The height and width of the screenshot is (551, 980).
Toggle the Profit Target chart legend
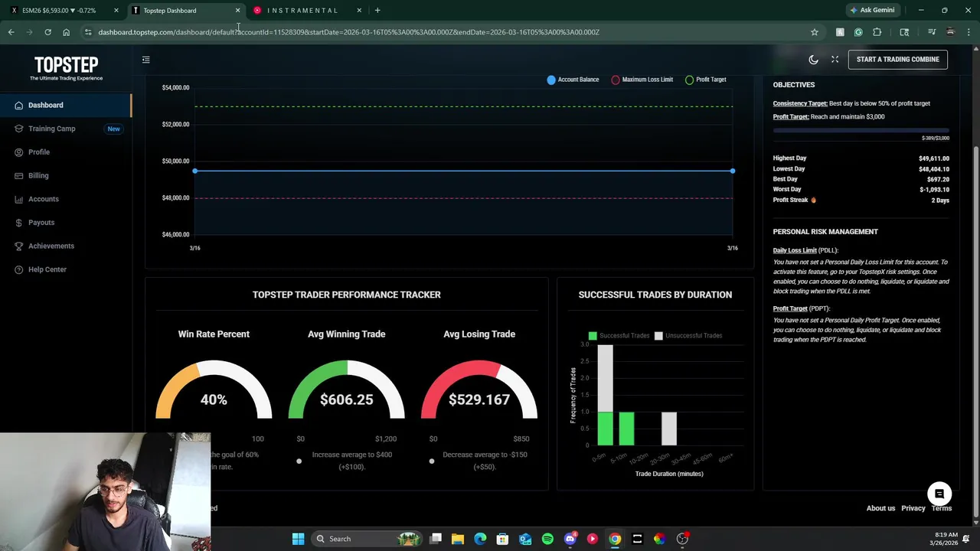[x=705, y=80]
